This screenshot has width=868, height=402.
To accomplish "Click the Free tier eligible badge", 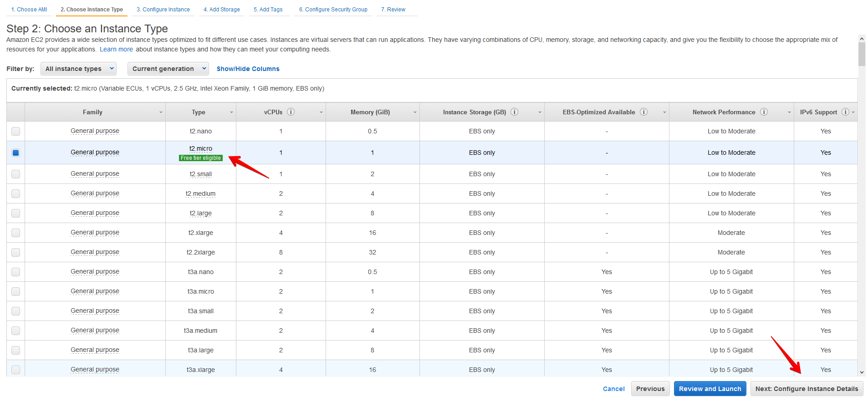I will (x=201, y=158).
